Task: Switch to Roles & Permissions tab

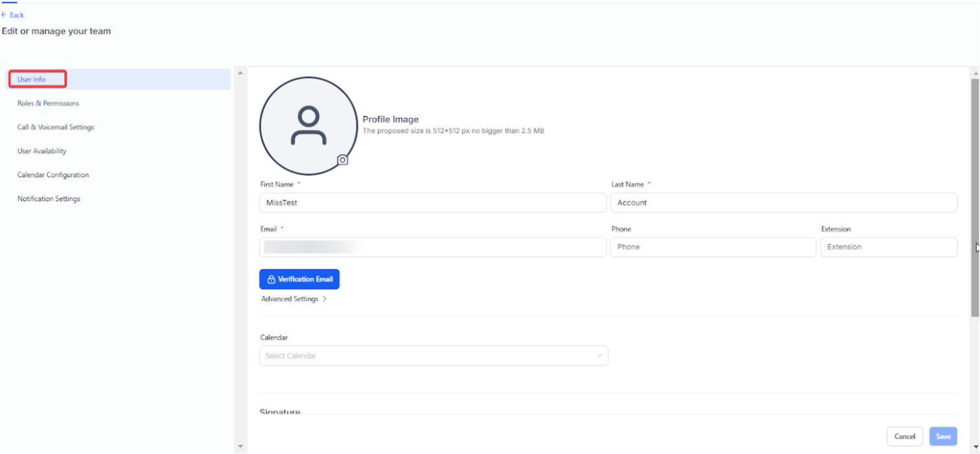Action: [x=48, y=104]
